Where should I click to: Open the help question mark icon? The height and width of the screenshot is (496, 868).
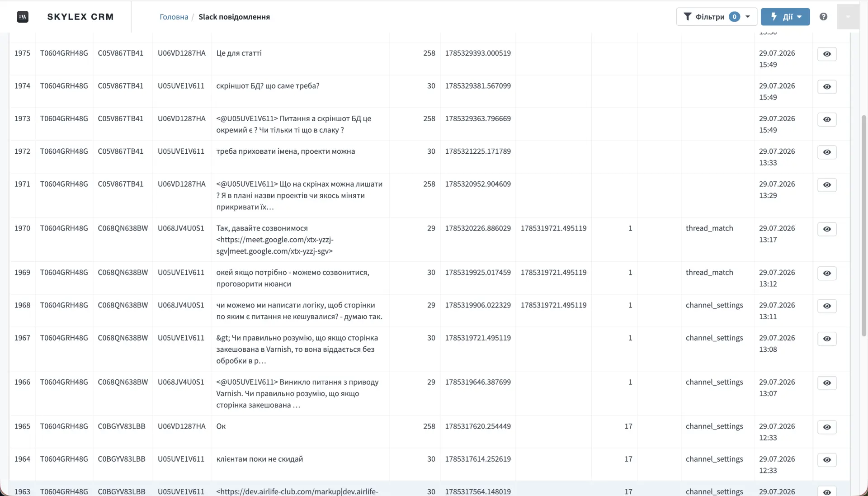coord(823,17)
